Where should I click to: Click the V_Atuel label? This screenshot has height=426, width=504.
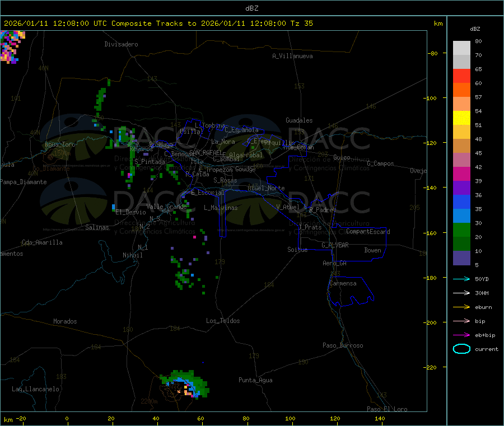coord(288,207)
